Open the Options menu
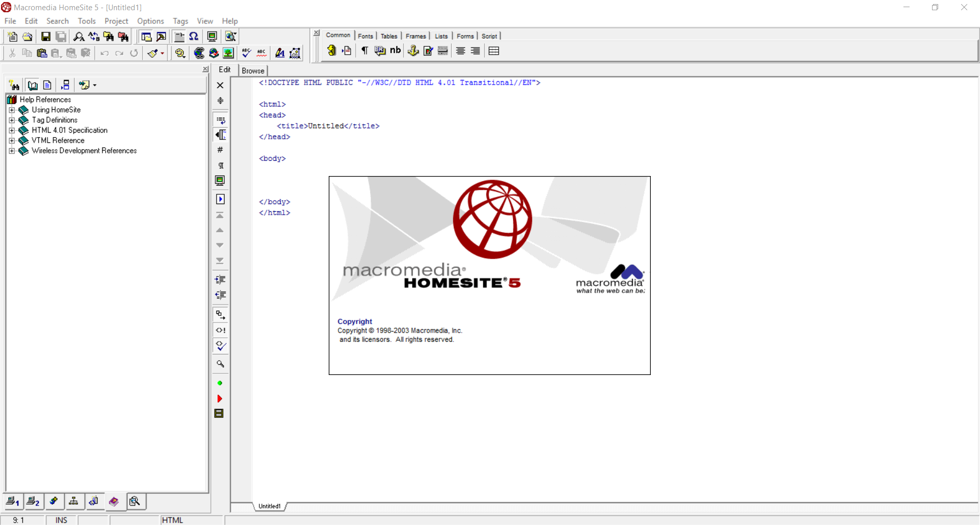This screenshot has width=980, height=525. [x=151, y=21]
